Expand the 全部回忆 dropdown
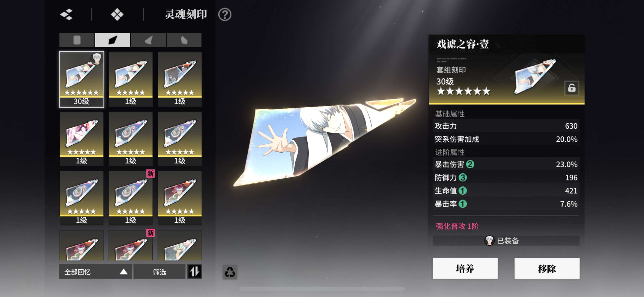Screen dimensions: 644x297 click(95, 272)
